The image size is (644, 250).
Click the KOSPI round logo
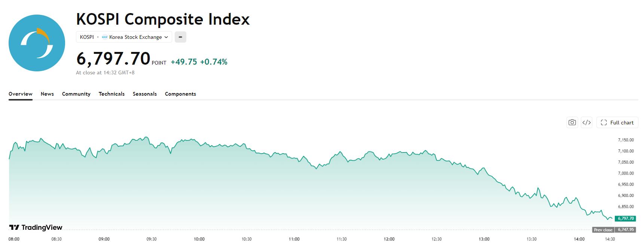click(37, 43)
